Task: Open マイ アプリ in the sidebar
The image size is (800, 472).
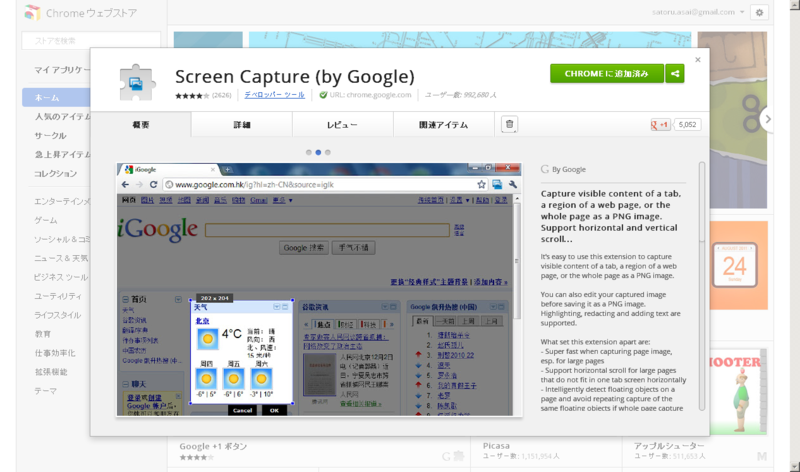Action: pos(62,70)
